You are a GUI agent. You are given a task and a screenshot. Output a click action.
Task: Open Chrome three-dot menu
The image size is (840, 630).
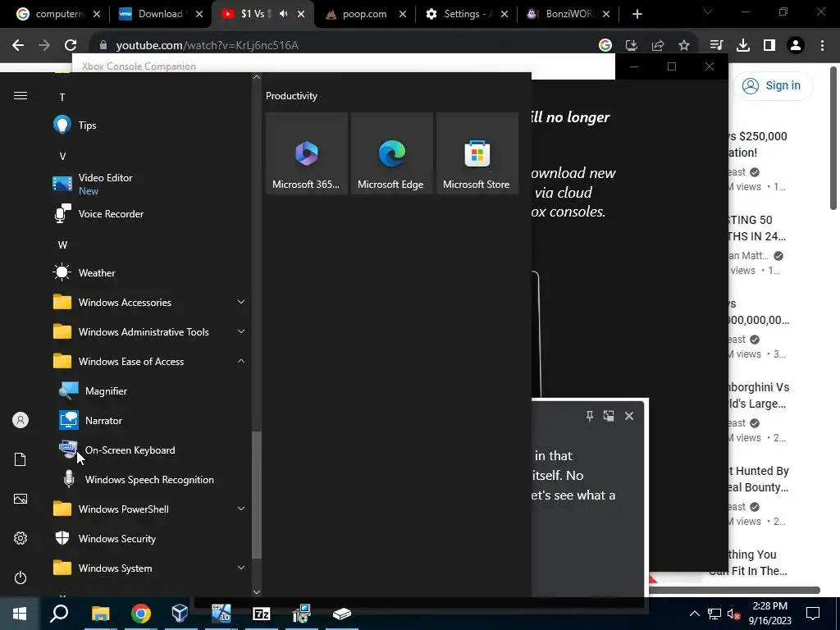point(822,46)
